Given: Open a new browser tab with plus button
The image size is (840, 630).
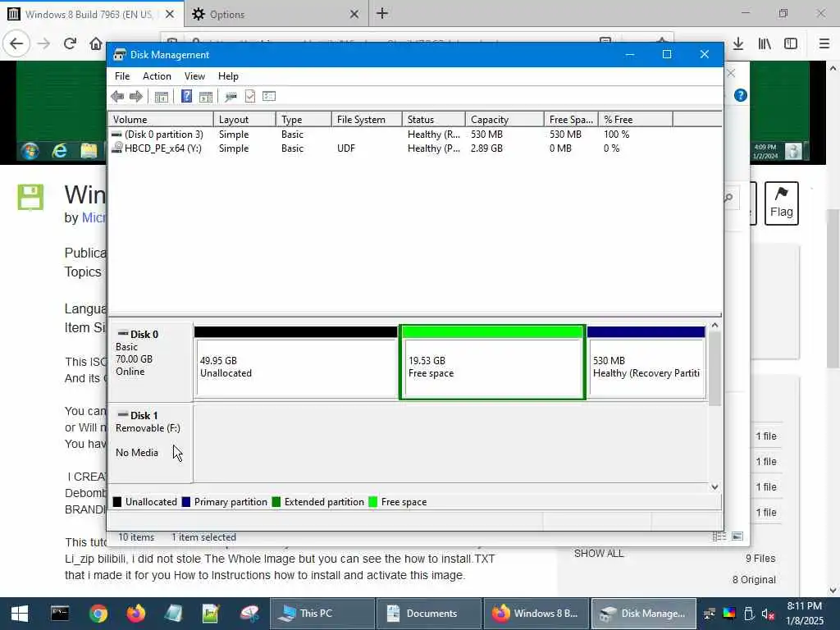Looking at the screenshot, I should point(382,14).
